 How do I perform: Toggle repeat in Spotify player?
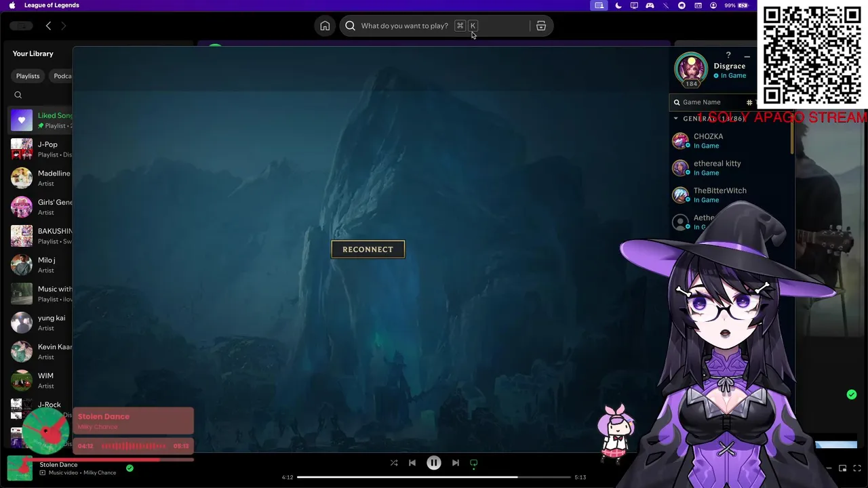pyautogui.click(x=474, y=463)
